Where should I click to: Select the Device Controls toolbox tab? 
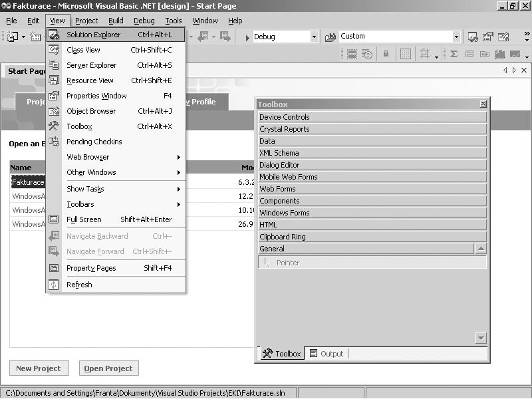(x=372, y=117)
